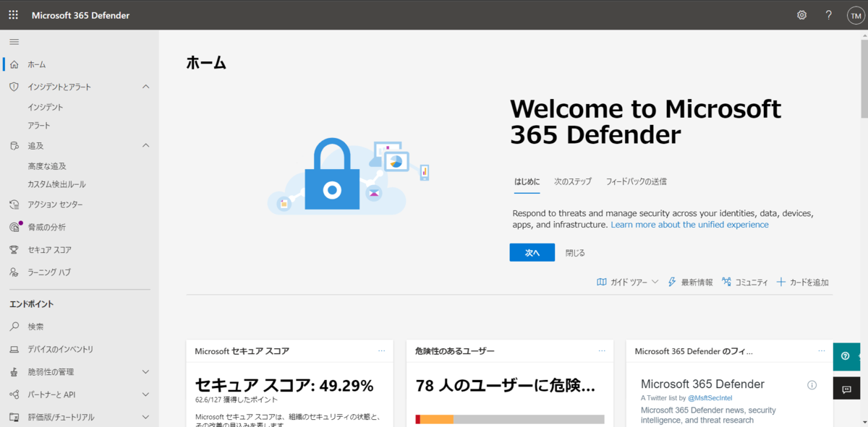Click the 次へ button

pos(532,253)
